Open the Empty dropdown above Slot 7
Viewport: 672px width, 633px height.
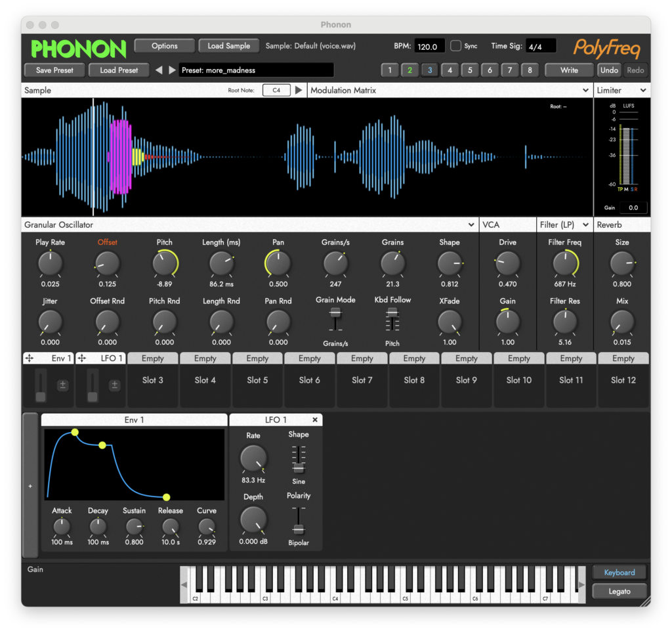362,358
